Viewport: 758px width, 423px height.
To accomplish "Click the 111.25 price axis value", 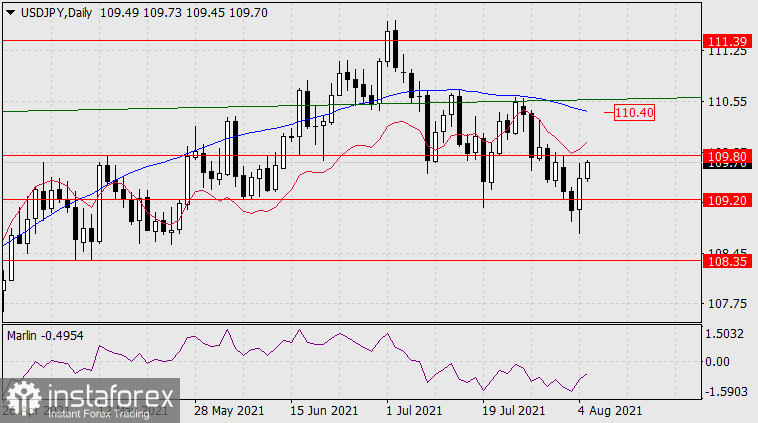I will click(x=727, y=52).
